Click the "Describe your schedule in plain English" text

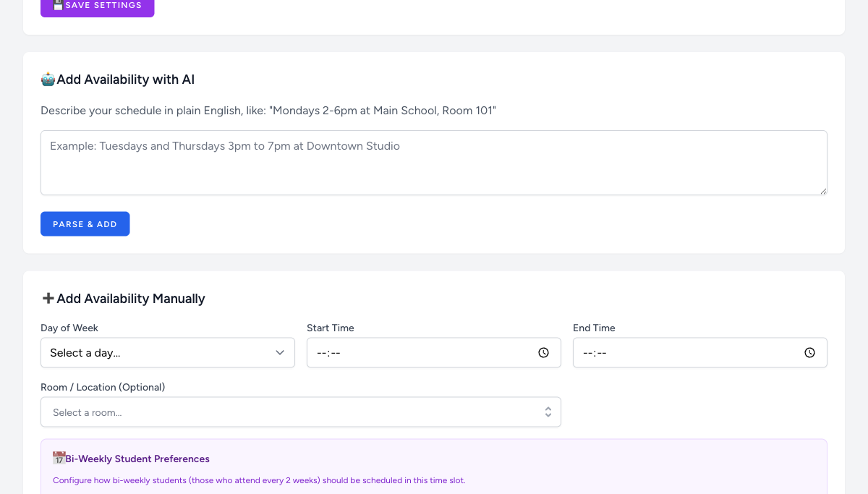pos(268,111)
